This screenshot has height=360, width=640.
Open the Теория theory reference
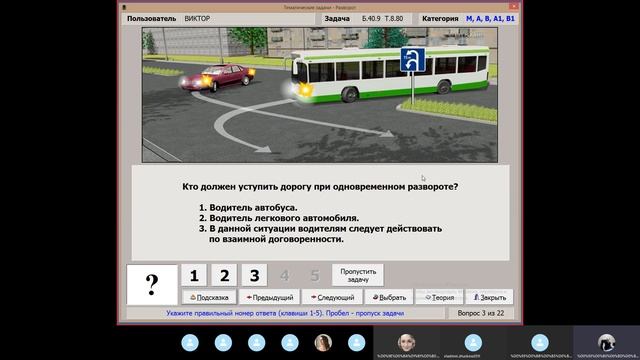click(439, 297)
